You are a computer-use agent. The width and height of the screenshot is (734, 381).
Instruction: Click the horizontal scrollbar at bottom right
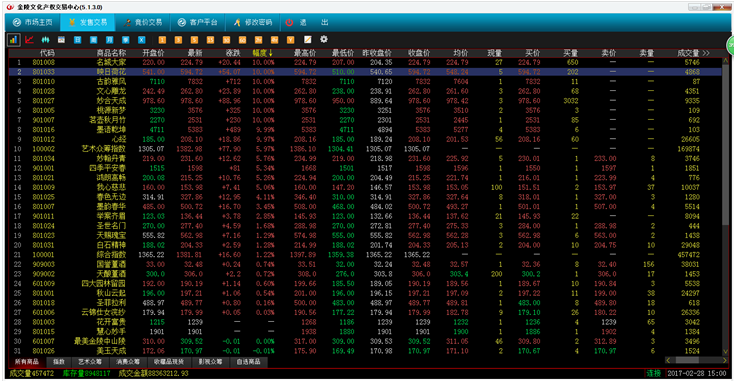point(696,360)
